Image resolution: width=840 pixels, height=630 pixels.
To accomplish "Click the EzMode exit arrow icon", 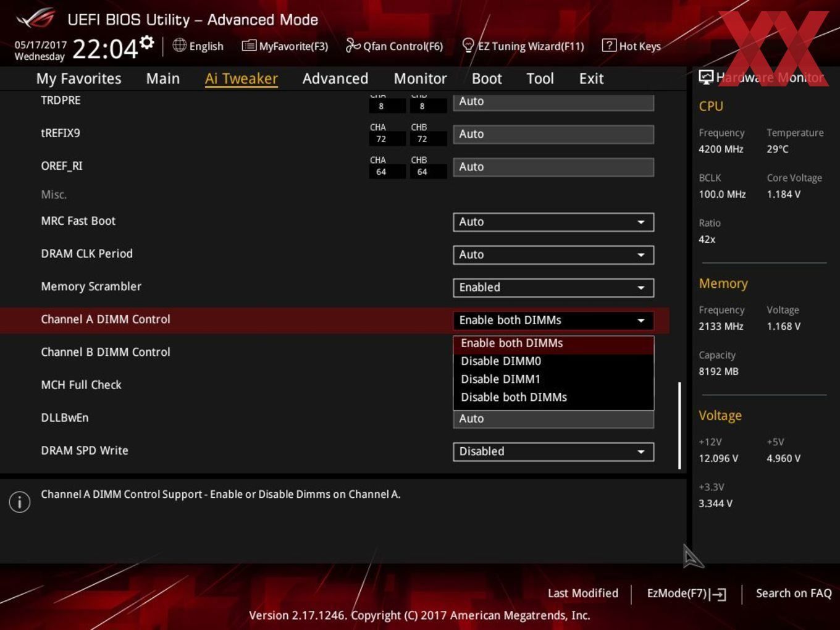I will coord(718,594).
